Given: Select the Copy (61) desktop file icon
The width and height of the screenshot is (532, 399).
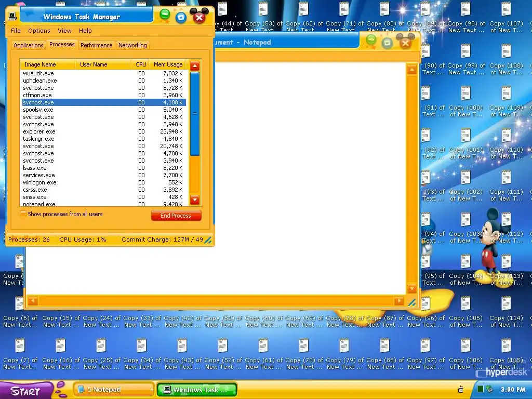Looking at the screenshot, I should (x=263, y=345).
